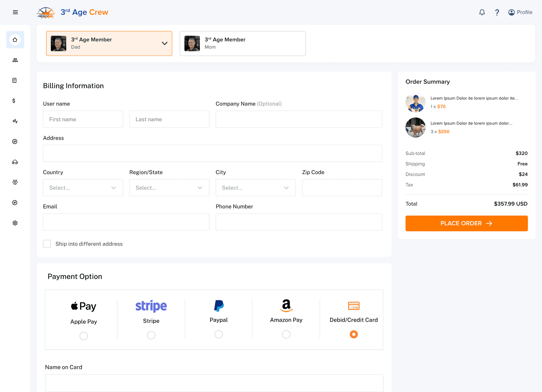This screenshot has height=392, width=542.
Task: Click the Apple Pay logo
Action: click(84, 306)
